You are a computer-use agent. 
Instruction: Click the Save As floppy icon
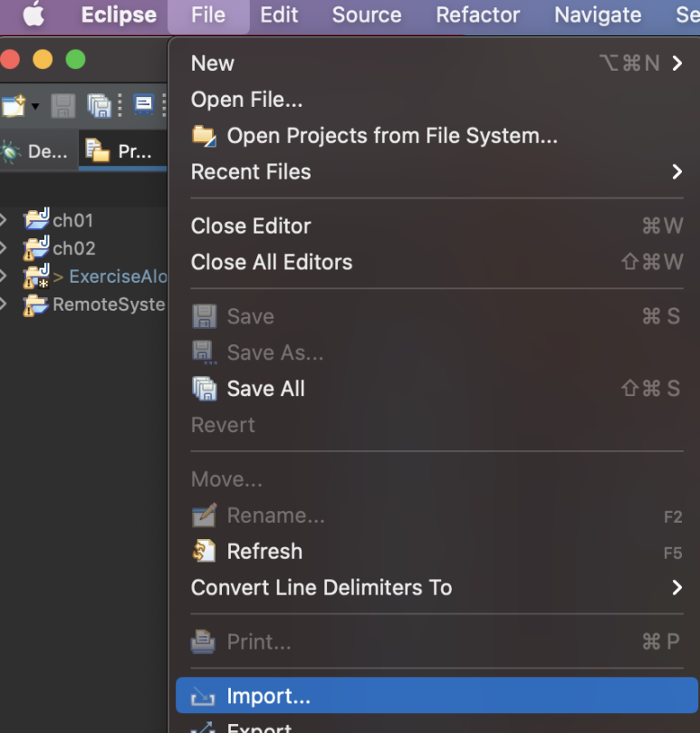click(205, 352)
